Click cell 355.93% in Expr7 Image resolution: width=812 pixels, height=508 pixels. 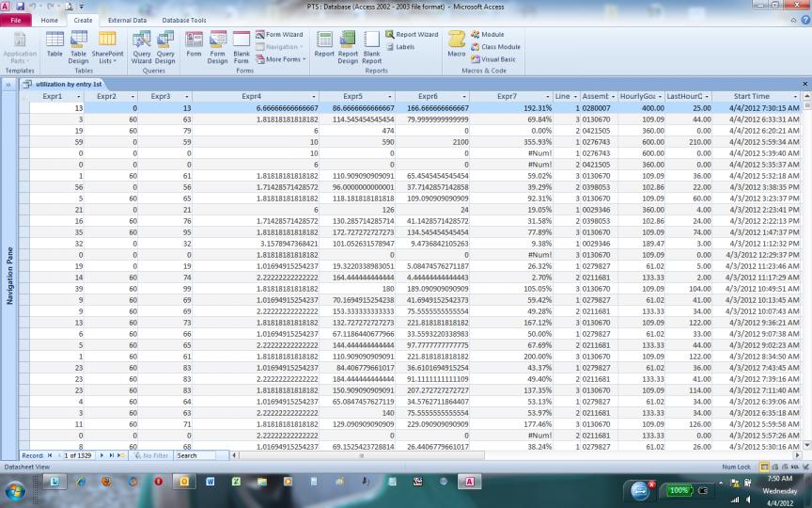511,142
